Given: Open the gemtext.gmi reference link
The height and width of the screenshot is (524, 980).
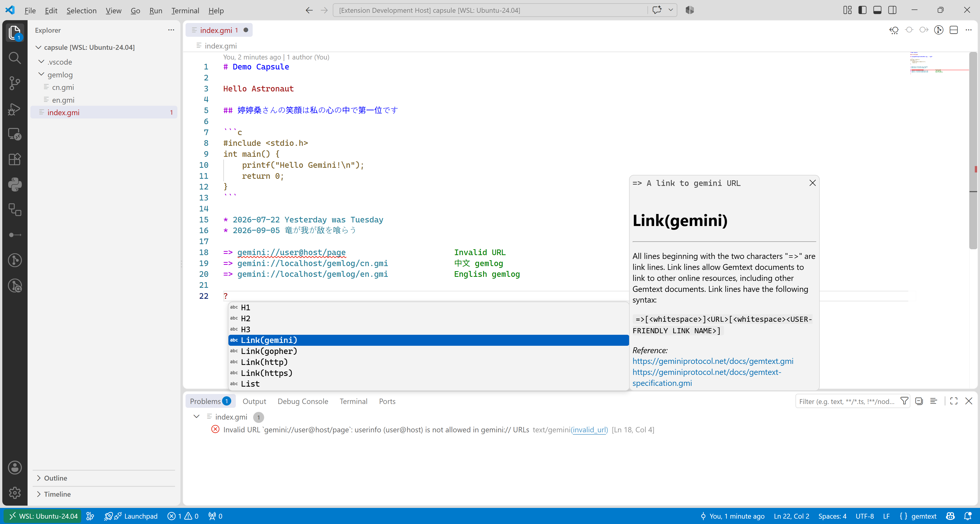Looking at the screenshot, I should 713,361.
